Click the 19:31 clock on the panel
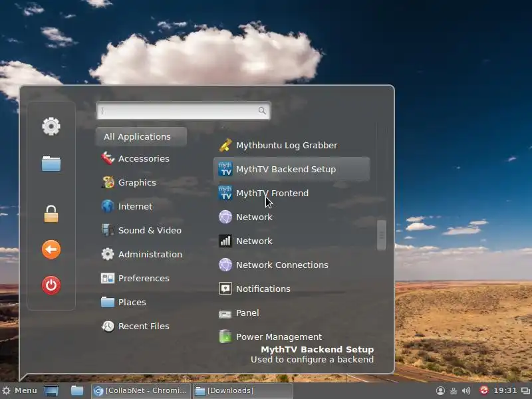The width and height of the screenshot is (532, 399). pos(505,390)
